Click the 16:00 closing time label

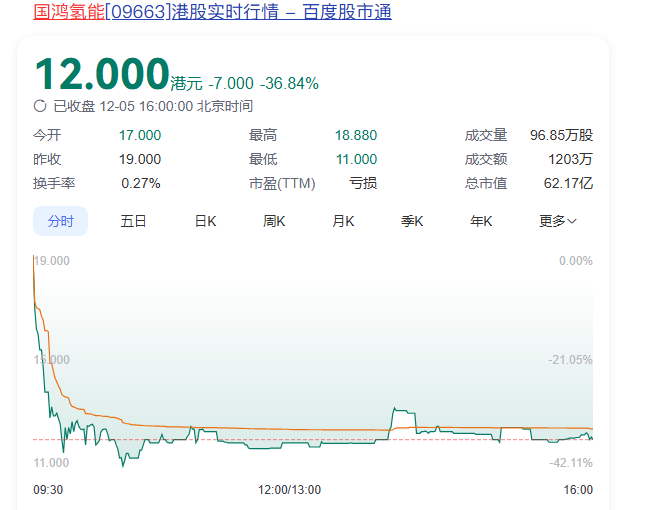(578, 490)
